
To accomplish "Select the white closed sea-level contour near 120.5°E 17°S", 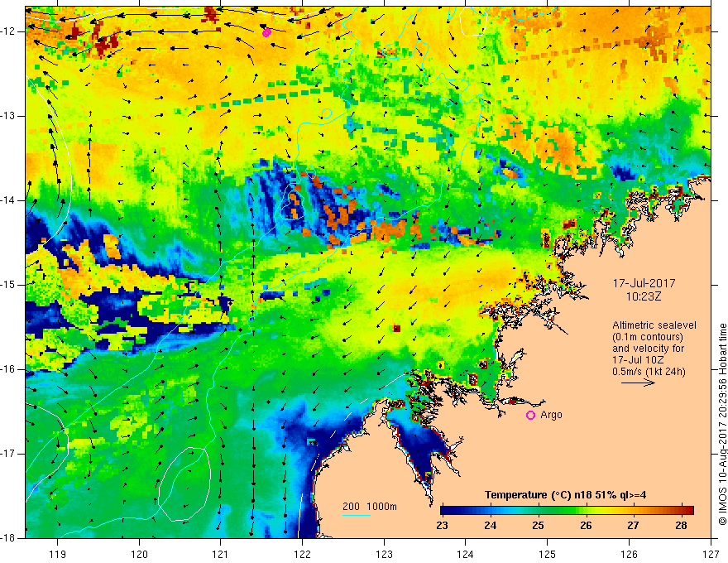I will click(184, 484).
